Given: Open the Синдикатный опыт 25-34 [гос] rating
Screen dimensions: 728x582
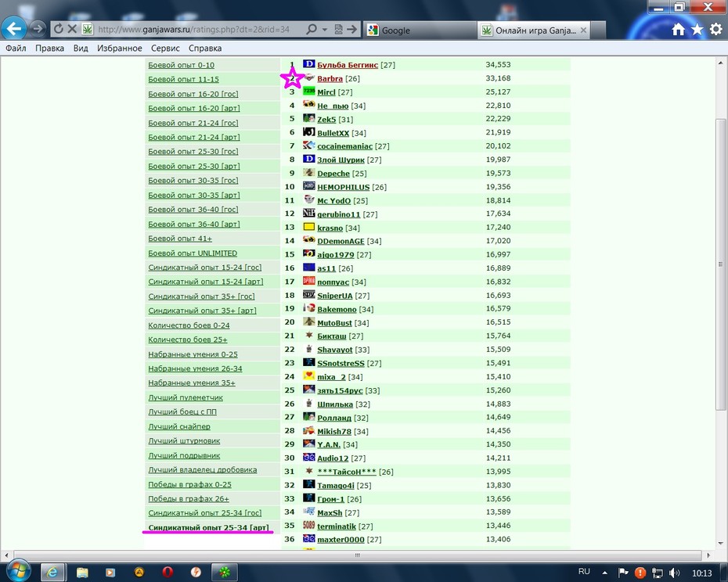Looking at the screenshot, I should [x=205, y=513].
